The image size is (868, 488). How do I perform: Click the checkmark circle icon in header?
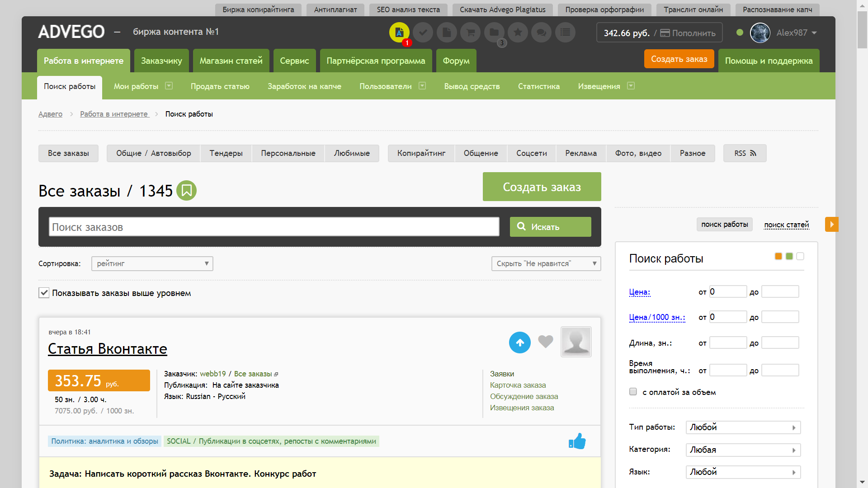pos(423,33)
